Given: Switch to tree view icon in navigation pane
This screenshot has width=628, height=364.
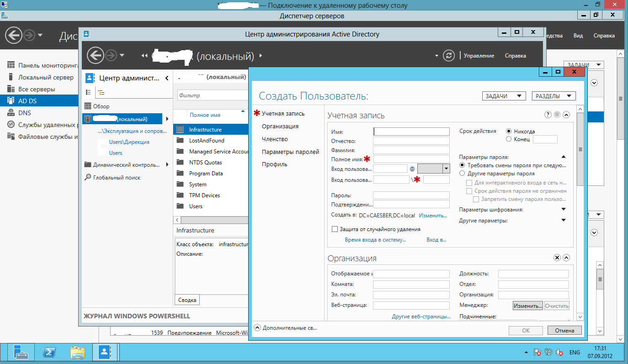Looking at the screenshot, I should coord(101,92).
